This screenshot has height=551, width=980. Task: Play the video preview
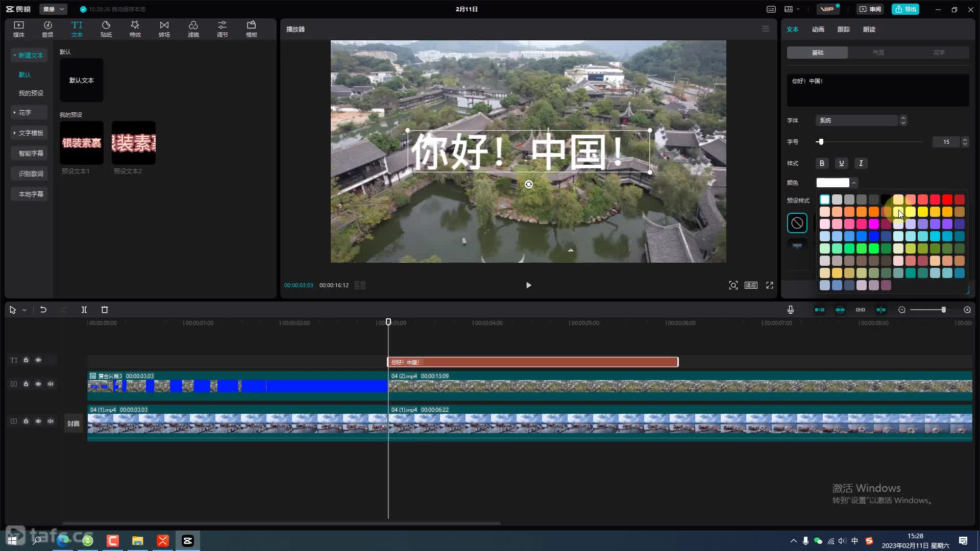[529, 285]
